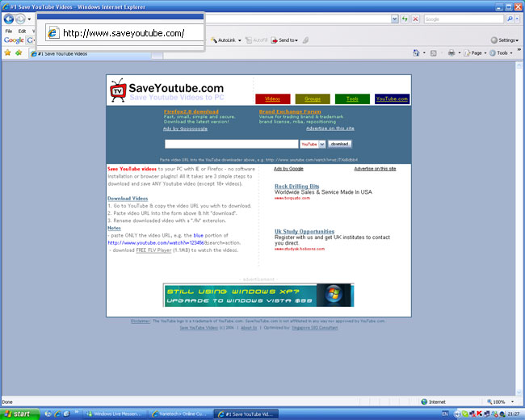Open the Uk Study Opportunities ad
The height and width of the screenshot is (420, 525).
coord(304,232)
